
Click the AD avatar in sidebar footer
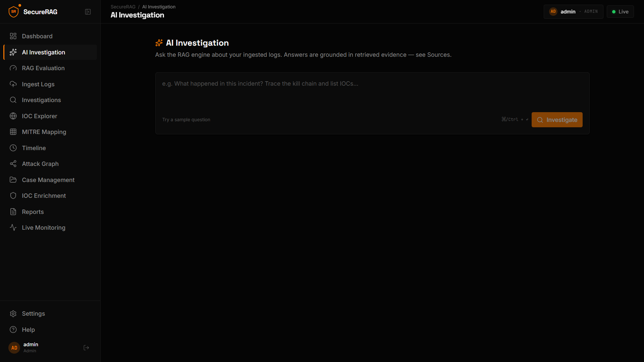pos(14,348)
